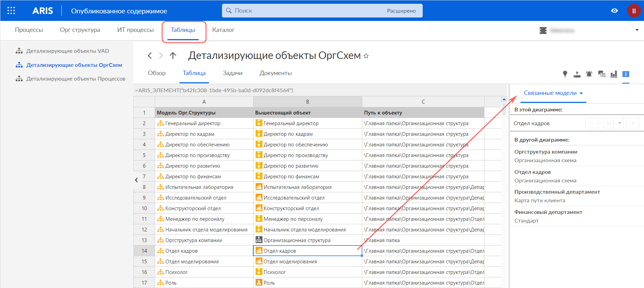Click the table vertical scrollbar up arrow
The image size is (644, 288).
click(504, 99)
